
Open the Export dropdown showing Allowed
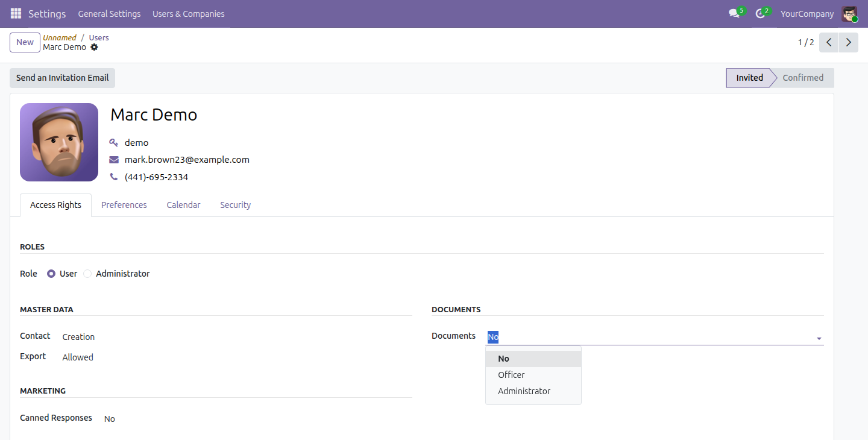(237, 357)
